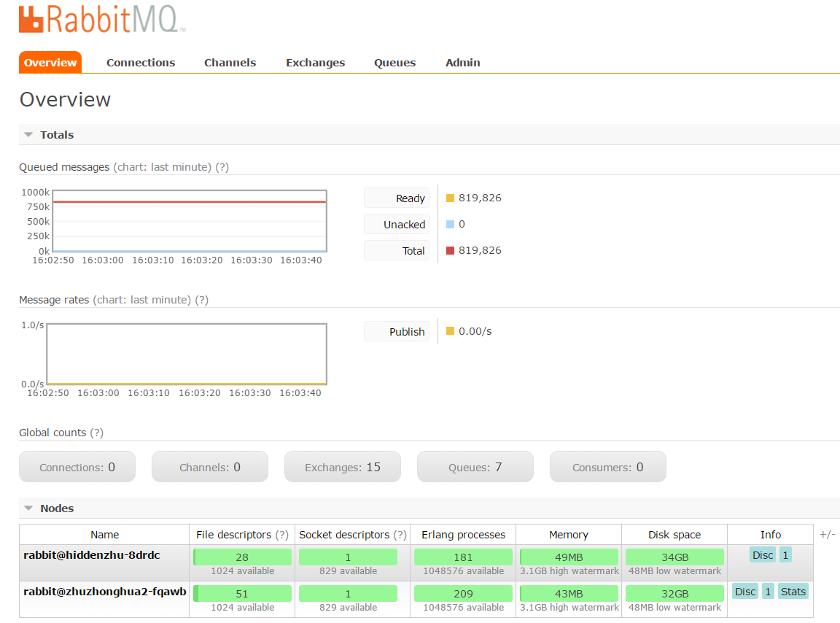Click the RabbitMQ logo
Viewport: 840px width, 623px height.
click(101, 20)
